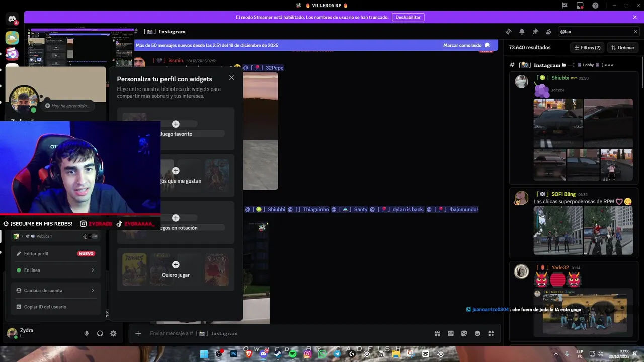Open user settings gear icon

pyautogui.click(x=113, y=333)
